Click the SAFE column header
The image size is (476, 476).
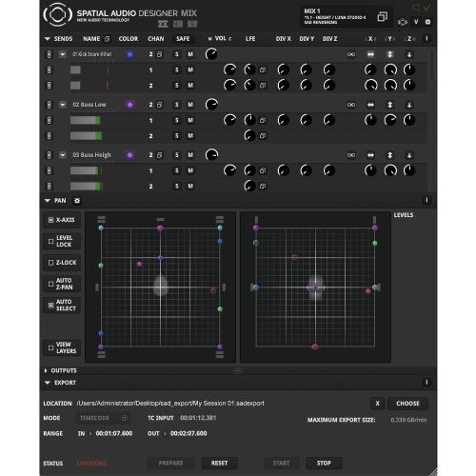183,39
